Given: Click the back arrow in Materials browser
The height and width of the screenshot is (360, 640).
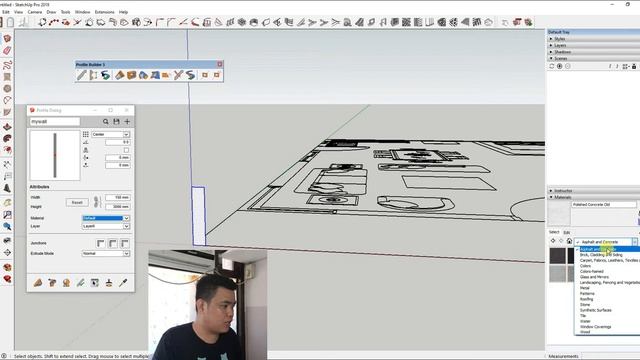Looking at the screenshot, I should click(553, 241).
